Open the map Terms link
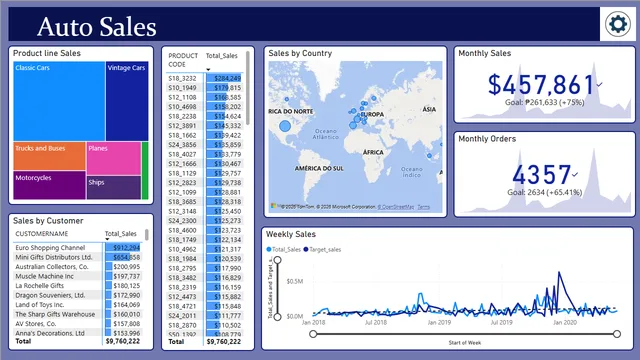The image size is (640, 360). (423, 207)
